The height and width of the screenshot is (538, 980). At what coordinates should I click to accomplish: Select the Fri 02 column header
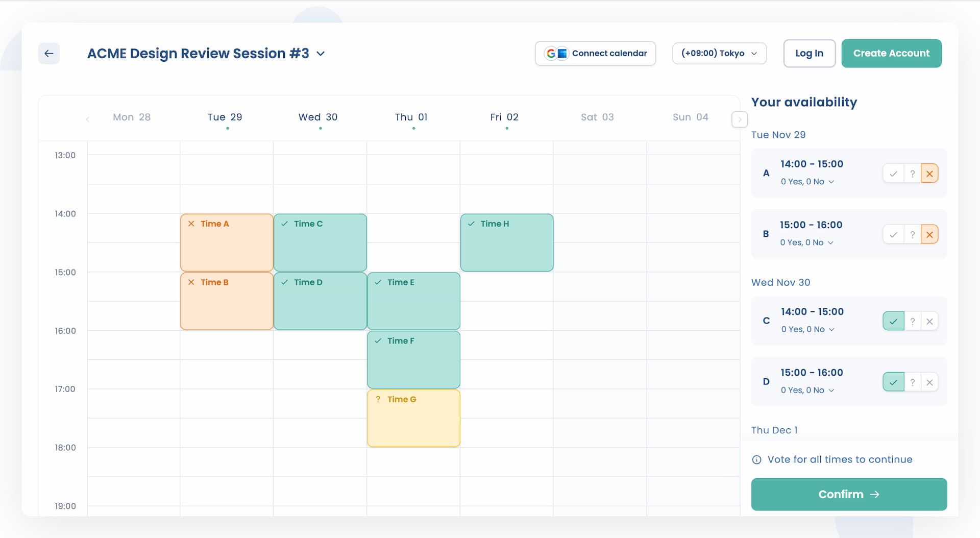click(x=504, y=117)
